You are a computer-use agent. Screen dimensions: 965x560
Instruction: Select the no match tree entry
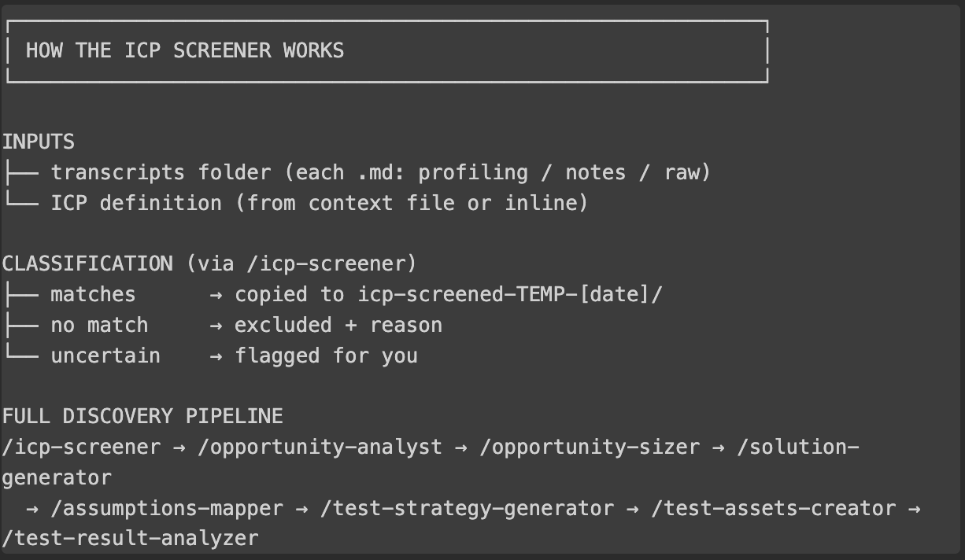pyautogui.click(x=99, y=325)
